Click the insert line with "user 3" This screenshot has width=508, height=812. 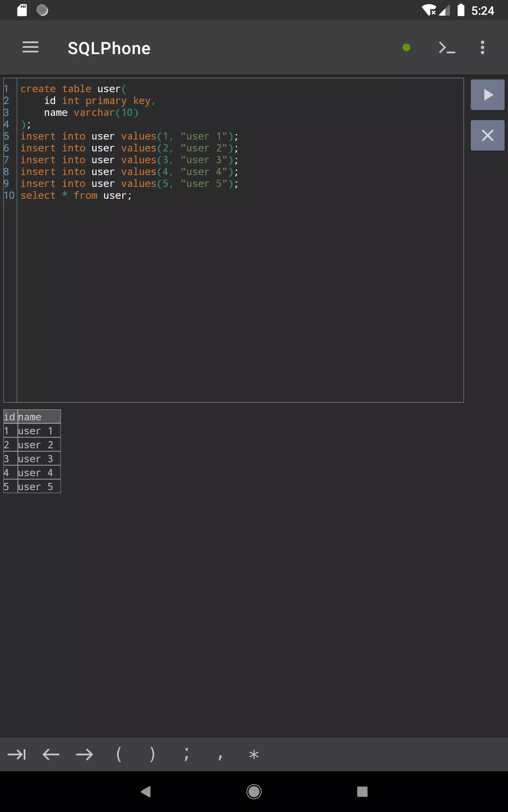(x=130, y=160)
